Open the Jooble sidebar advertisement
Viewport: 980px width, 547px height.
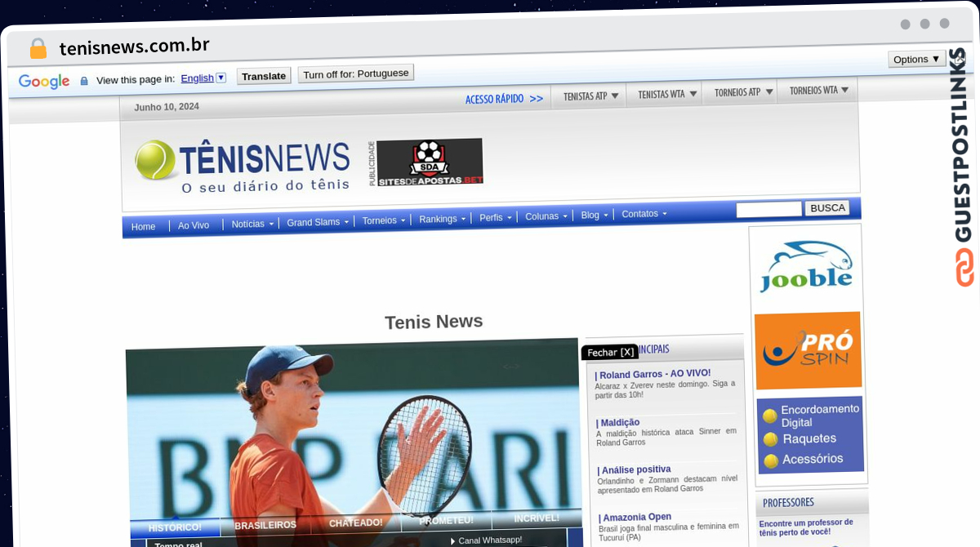(x=806, y=266)
